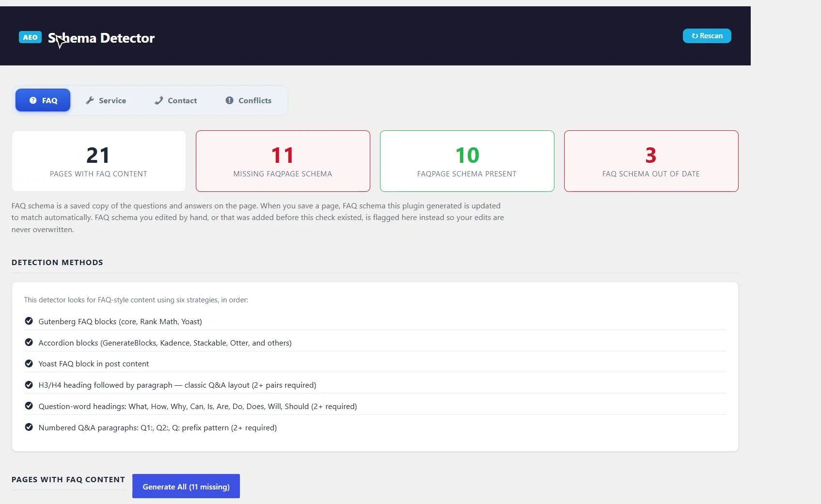Click the Rescan button
The image size is (821, 504).
pos(707,36)
